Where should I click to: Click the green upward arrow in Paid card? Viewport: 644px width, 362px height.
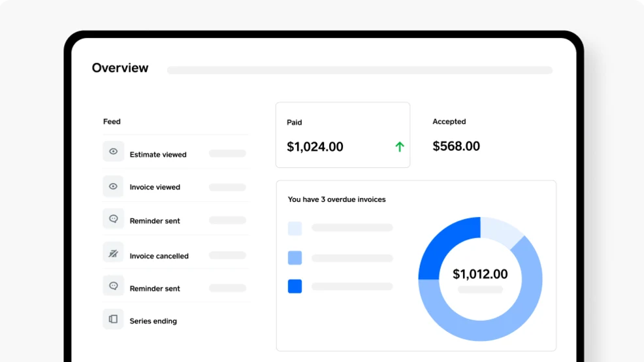coord(400,146)
